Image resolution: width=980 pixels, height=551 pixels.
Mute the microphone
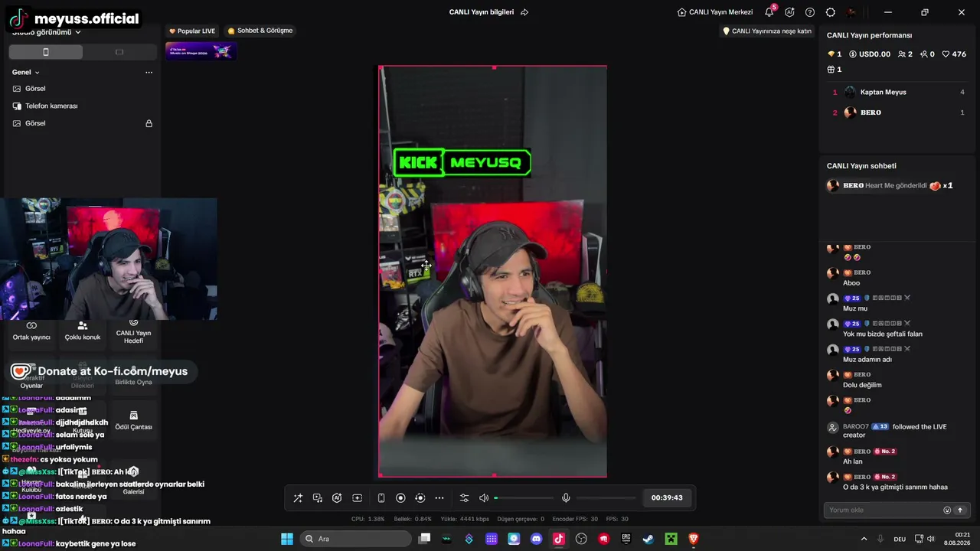pos(566,497)
